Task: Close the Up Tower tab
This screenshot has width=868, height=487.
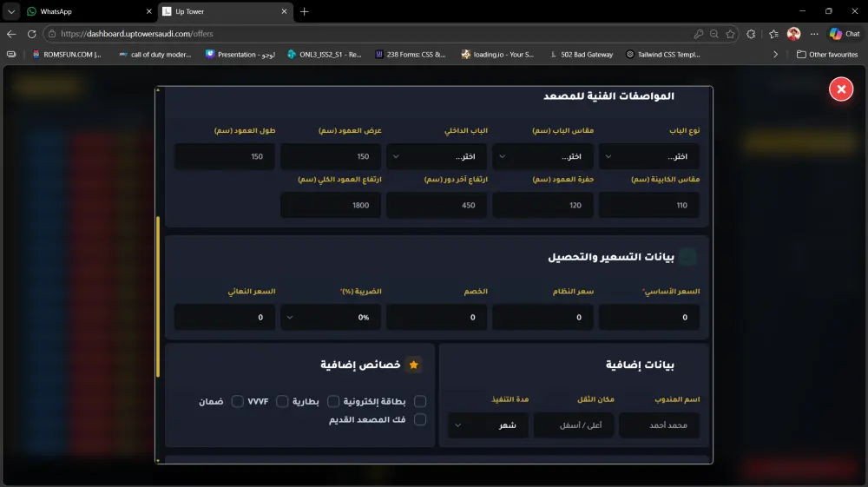Action: coord(284,11)
